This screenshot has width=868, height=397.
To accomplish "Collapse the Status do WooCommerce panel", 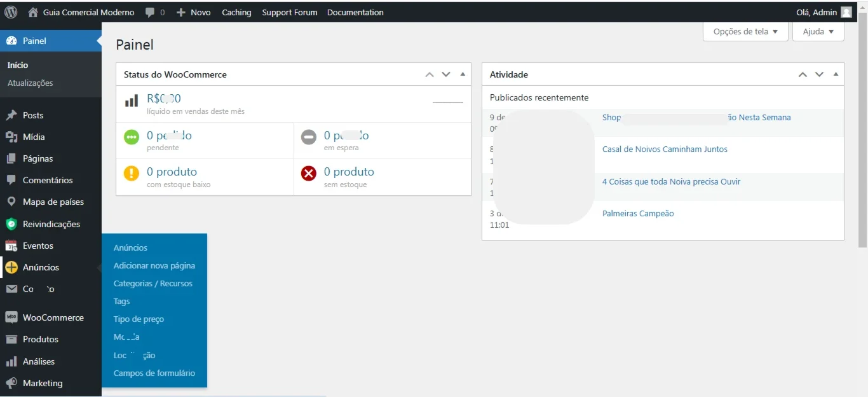I will click(x=463, y=74).
